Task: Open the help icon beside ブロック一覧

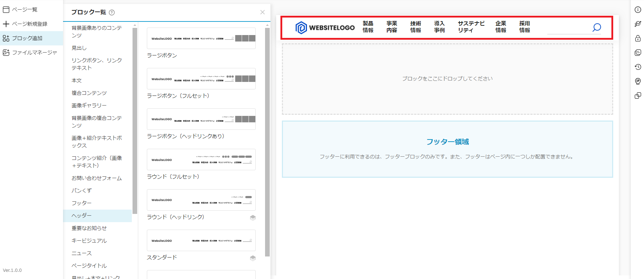Action: (x=112, y=13)
